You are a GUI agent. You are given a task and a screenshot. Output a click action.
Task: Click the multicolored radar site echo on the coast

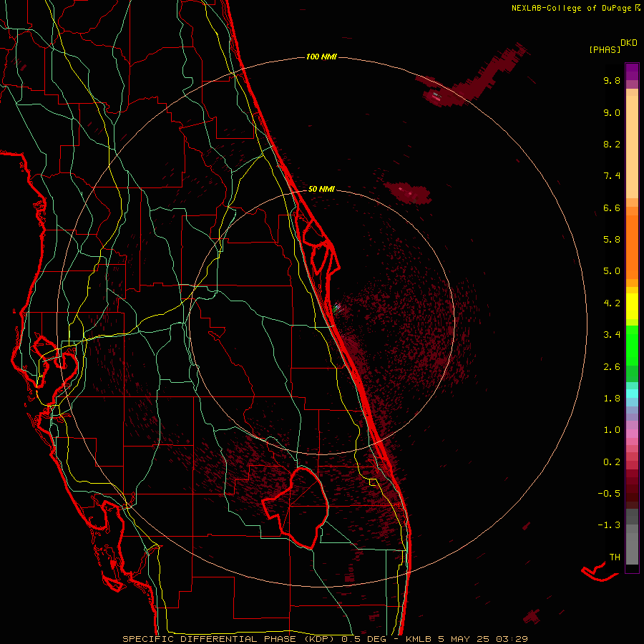point(337,308)
